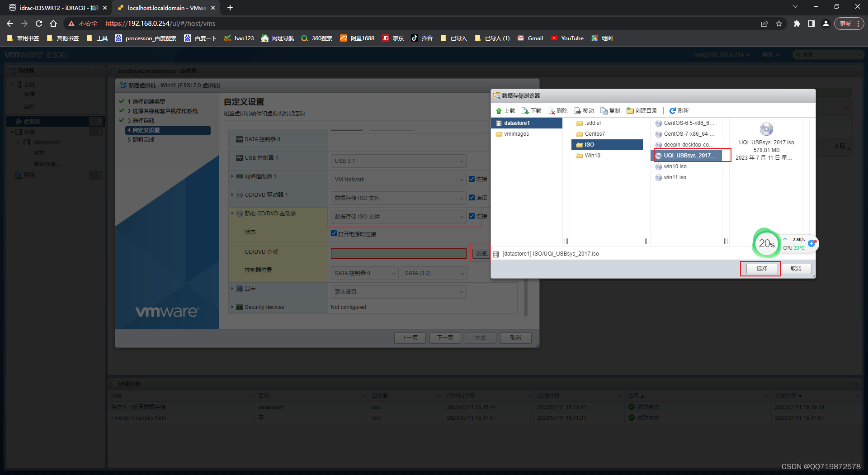Select datastore1 in the datastore list
Screen dimensions: 868x475
click(x=527, y=123)
